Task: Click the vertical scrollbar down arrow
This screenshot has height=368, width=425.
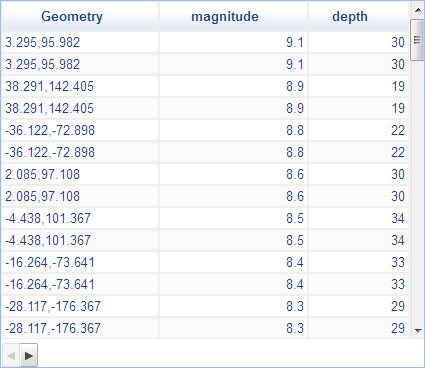Action: pos(418,330)
